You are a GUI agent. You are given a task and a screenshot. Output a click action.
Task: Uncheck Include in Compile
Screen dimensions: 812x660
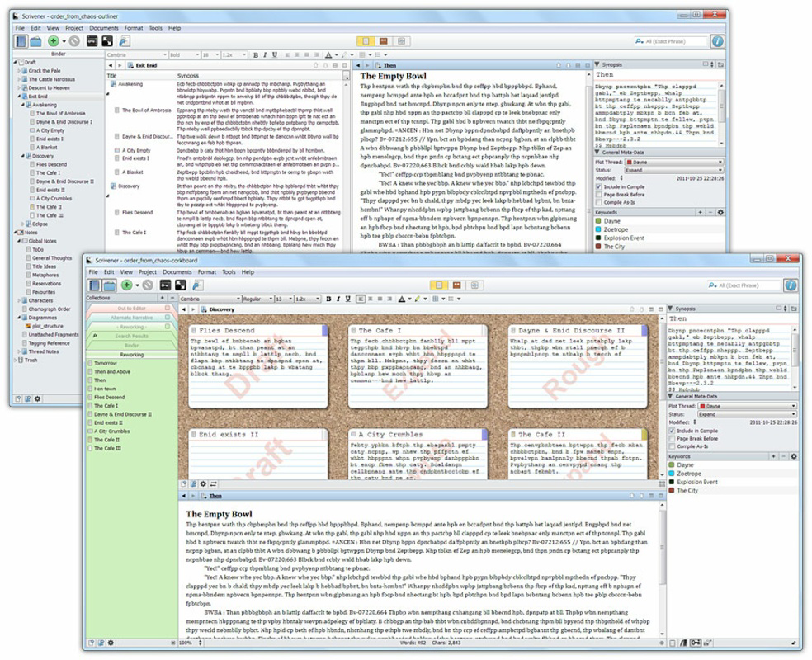pyautogui.click(x=673, y=431)
